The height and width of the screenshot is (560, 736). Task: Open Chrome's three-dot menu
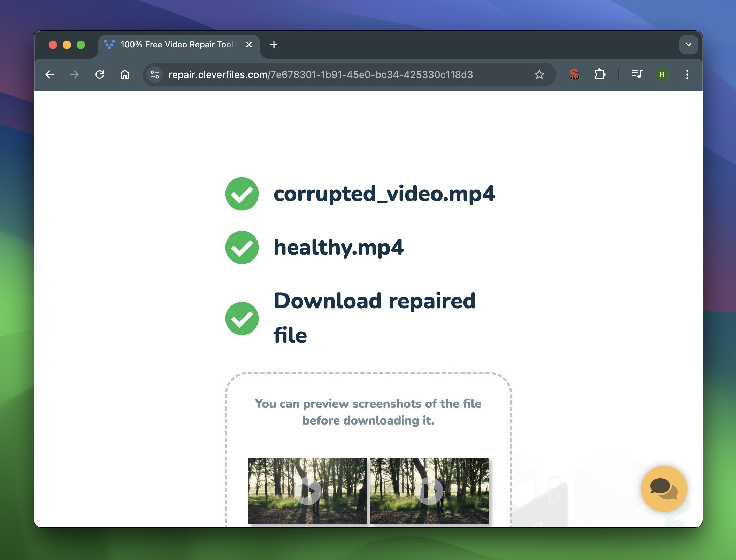coord(687,75)
